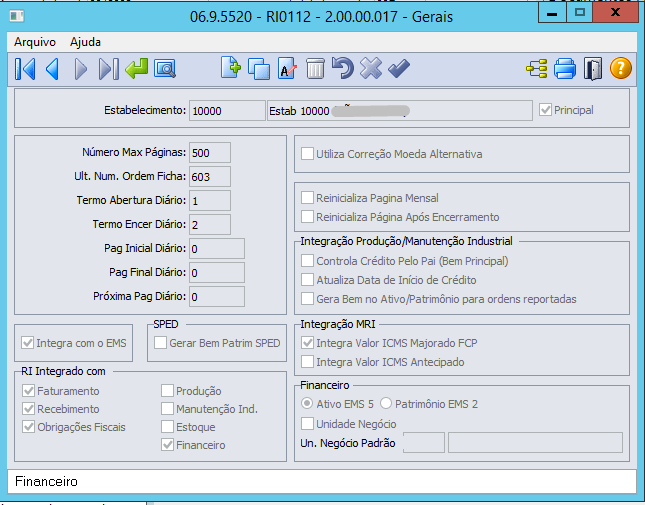Enable Utiliza Correção Moeda Alternativa
This screenshot has height=505, width=645.
(307, 154)
